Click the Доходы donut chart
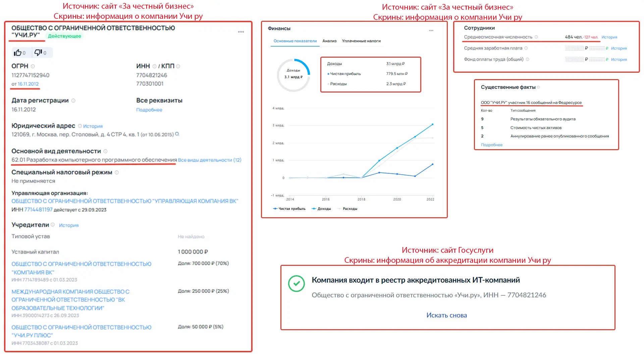The image size is (644, 355). point(293,75)
